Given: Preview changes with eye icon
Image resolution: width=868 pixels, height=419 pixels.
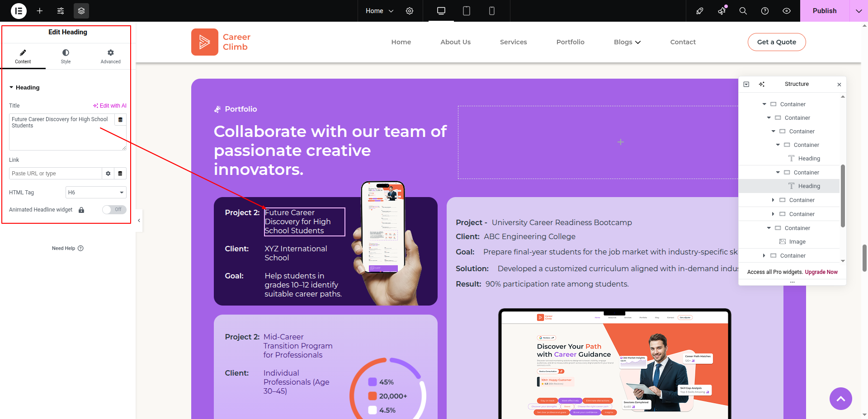Looking at the screenshot, I should pos(787,11).
